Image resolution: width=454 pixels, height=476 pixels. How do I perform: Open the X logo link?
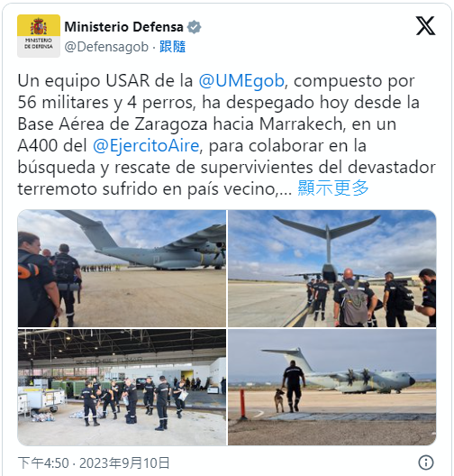(x=425, y=26)
